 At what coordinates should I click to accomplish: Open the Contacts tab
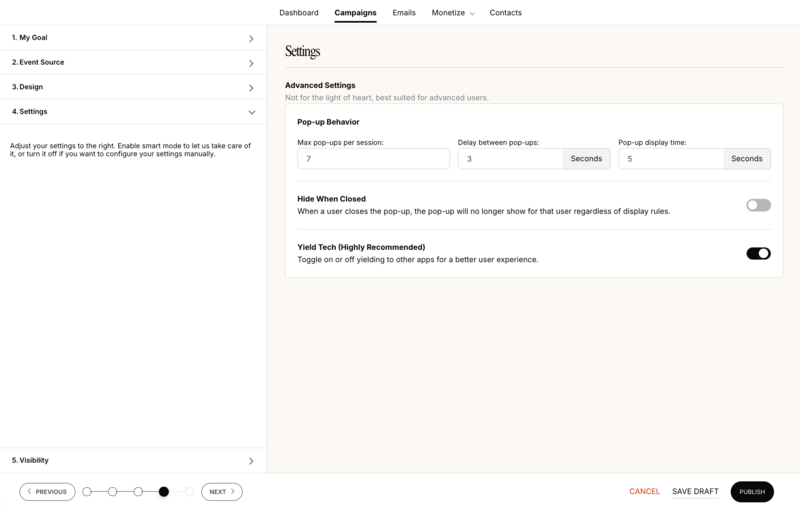(x=505, y=13)
